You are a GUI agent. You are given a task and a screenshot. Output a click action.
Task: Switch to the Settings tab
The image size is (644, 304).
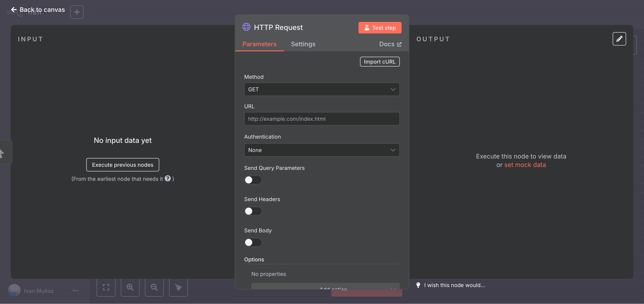point(303,44)
